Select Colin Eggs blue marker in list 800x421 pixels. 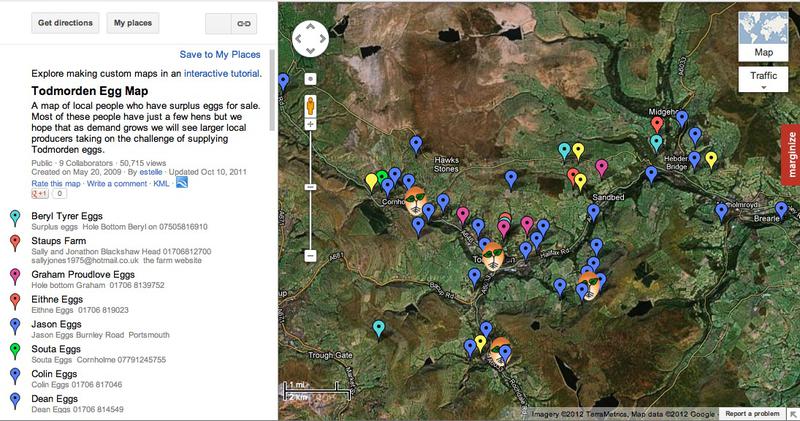15,376
